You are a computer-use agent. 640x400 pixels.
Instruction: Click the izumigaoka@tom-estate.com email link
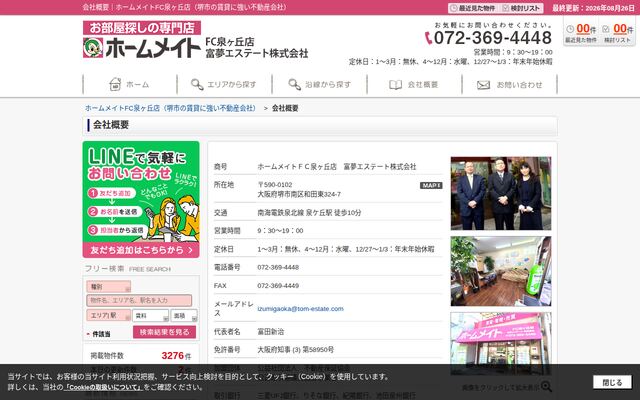(300, 309)
